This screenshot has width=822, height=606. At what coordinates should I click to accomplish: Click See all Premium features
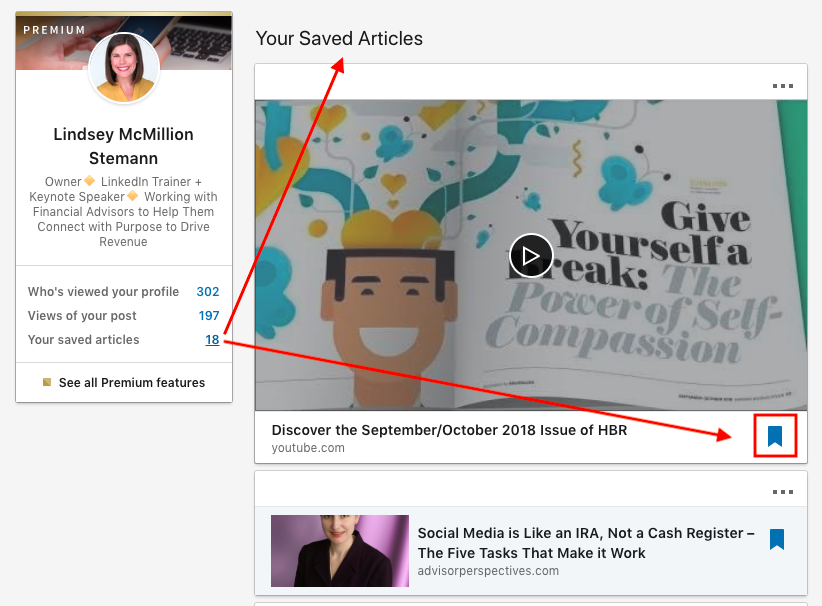[132, 383]
